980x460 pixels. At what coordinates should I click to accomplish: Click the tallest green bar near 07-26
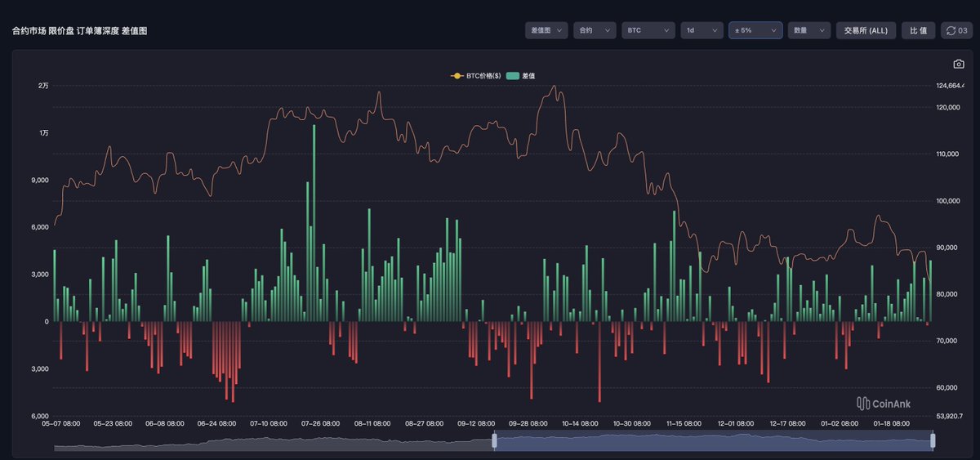pos(314,222)
